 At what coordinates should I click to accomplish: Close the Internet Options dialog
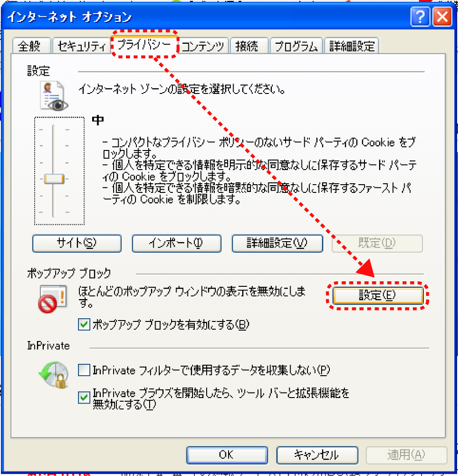point(442,17)
